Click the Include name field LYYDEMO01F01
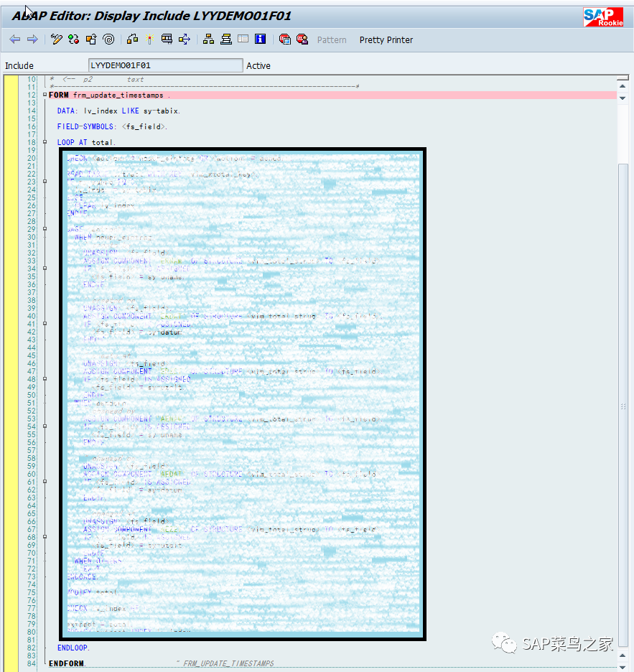634x672 pixels. (165, 65)
